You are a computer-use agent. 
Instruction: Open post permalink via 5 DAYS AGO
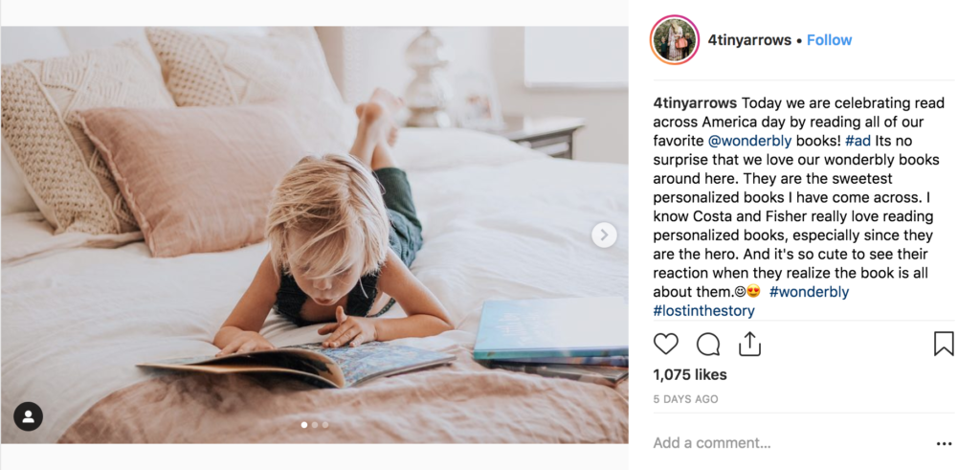point(685,399)
